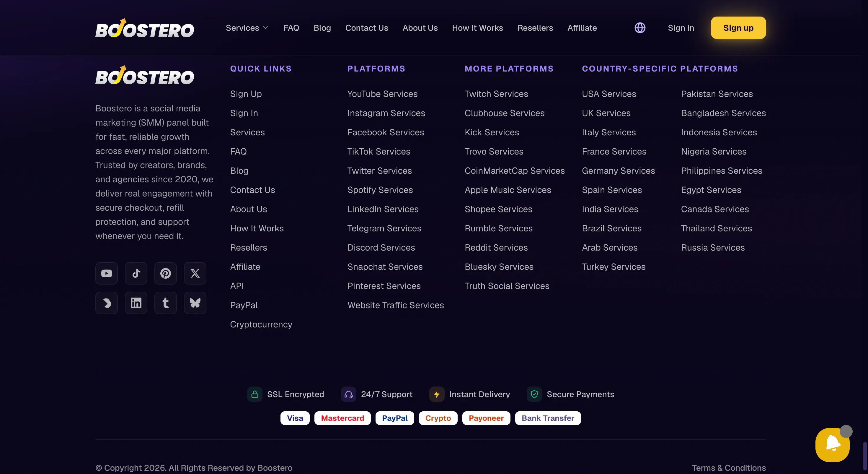Open Bluesky Services link

pyautogui.click(x=499, y=267)
